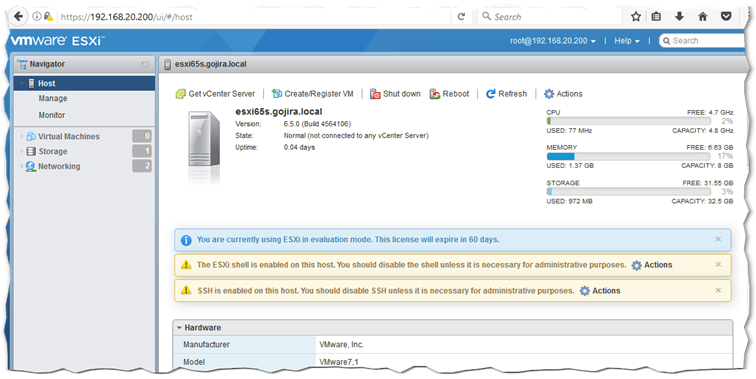The image size is (756, 379).
Task: Expand the Virtual Machines tree node
Action: pos(21,136)
